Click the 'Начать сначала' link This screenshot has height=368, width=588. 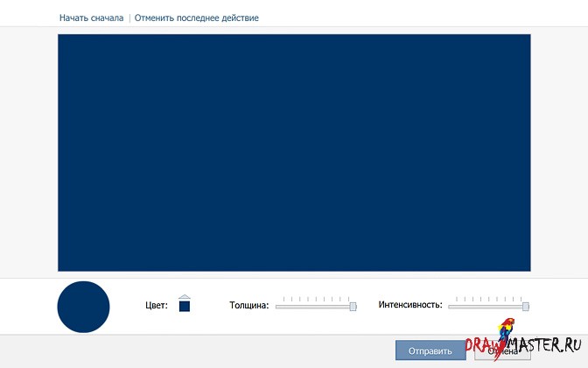(91, 18)
